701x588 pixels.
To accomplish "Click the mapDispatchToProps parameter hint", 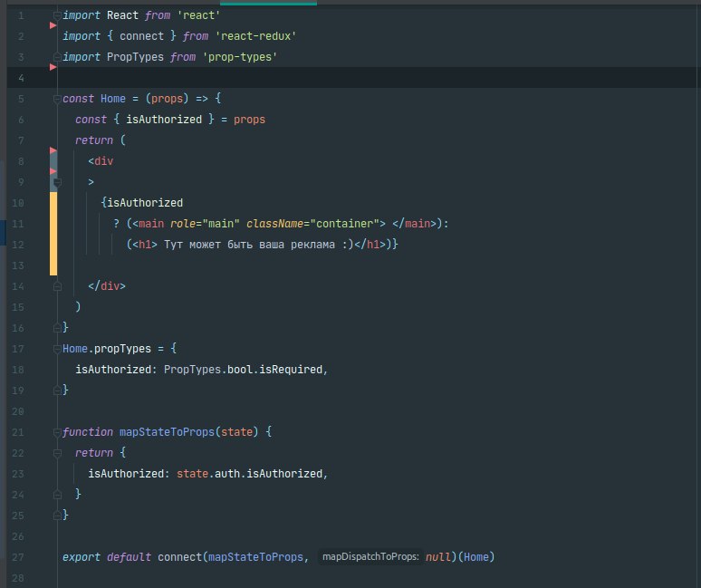I will [370, 556].
